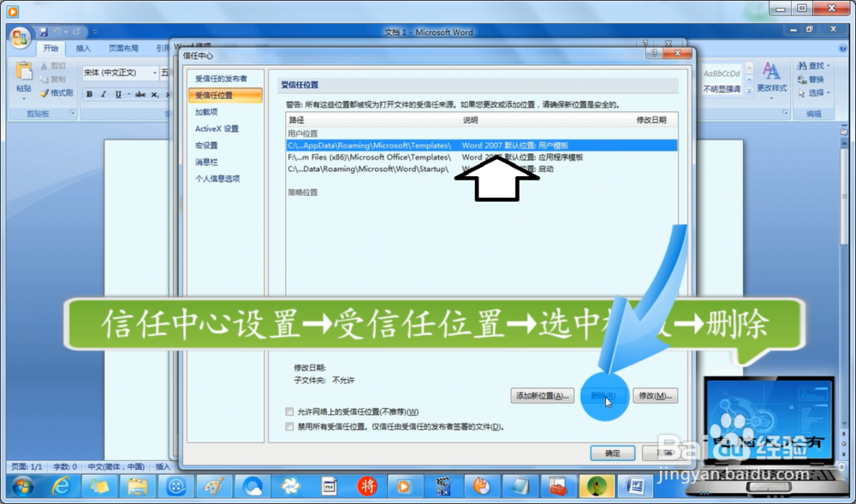Click the Redo icon in Quick Access Toolbar
The image size is (856, 504).
[x=76, y=33]
